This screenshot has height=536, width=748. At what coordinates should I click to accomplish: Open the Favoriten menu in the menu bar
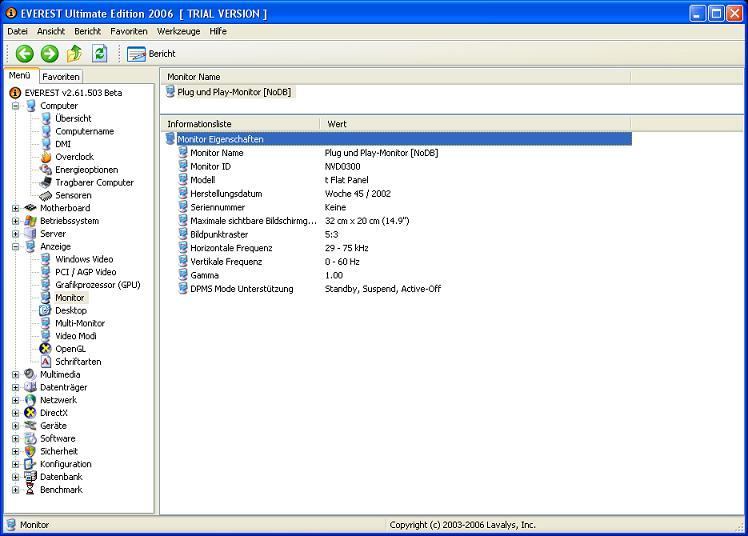click(x=129, y=31)
